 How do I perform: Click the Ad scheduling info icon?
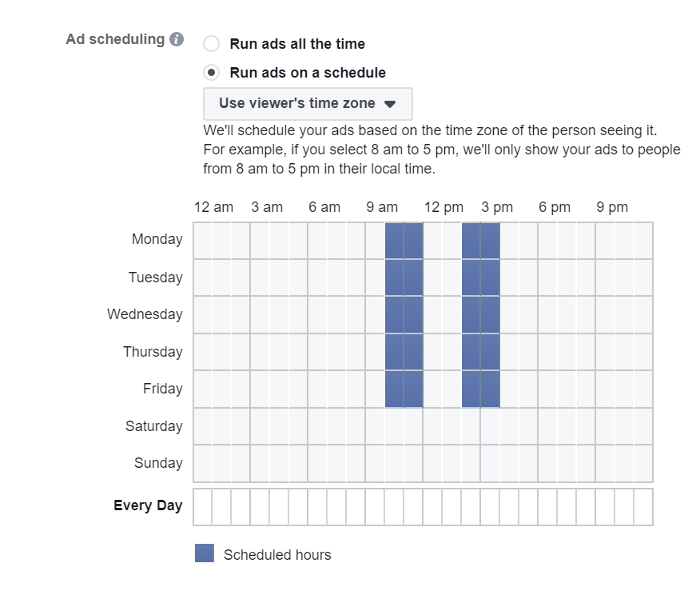coord(177,39)
